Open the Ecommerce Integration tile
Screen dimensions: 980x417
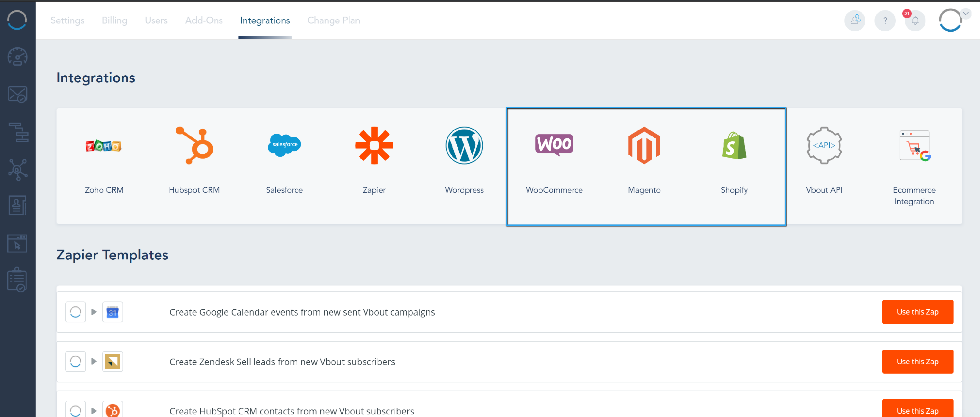[914, 146]
